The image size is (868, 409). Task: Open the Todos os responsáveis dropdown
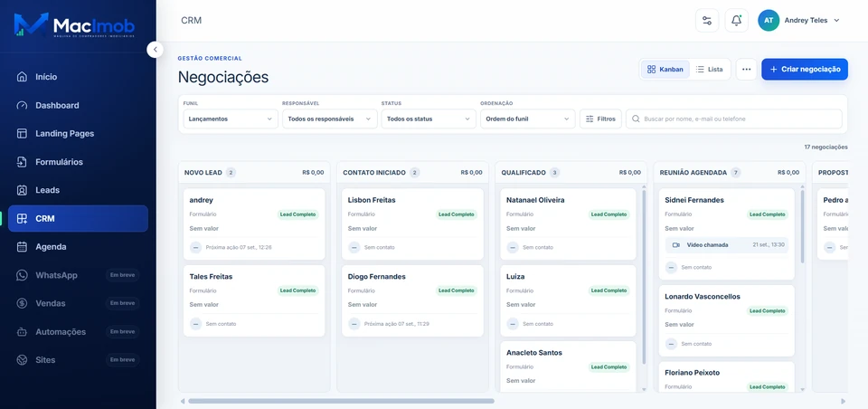(330, 119)
